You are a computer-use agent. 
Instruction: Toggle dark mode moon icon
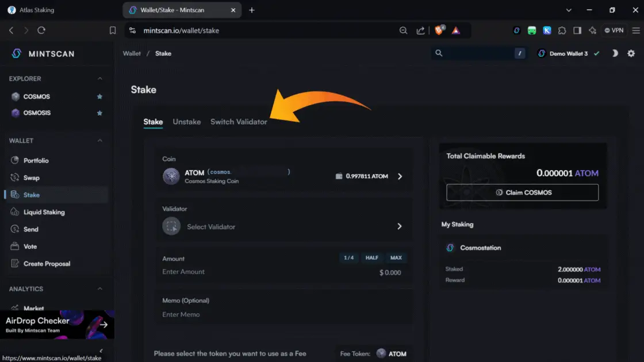(x=615, y=53)
